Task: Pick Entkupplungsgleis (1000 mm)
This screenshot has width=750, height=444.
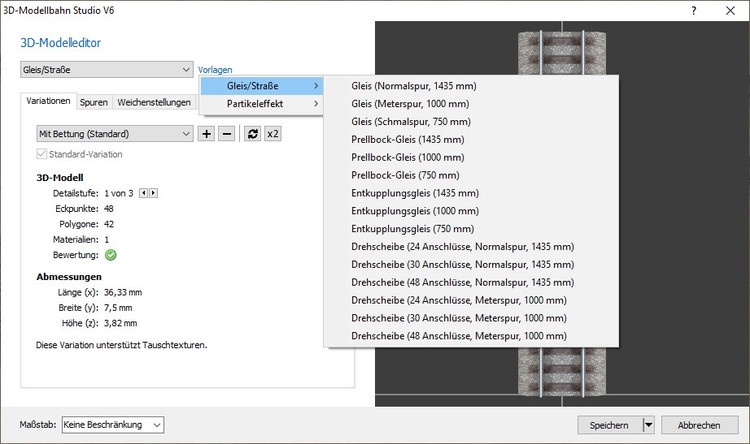Action: point(471,211)
